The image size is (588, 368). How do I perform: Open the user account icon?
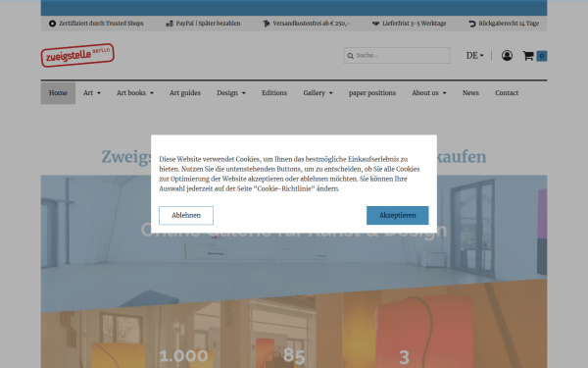(x=507, y=56)
